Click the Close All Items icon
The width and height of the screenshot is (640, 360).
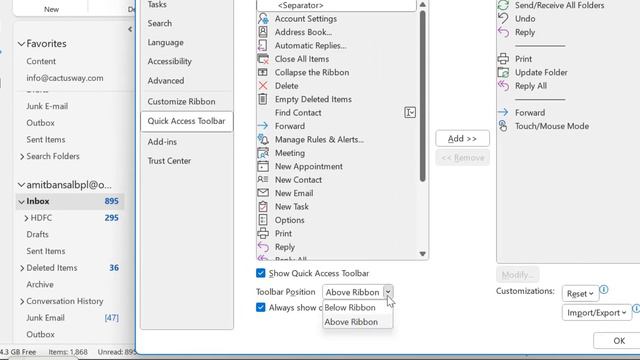263,59
